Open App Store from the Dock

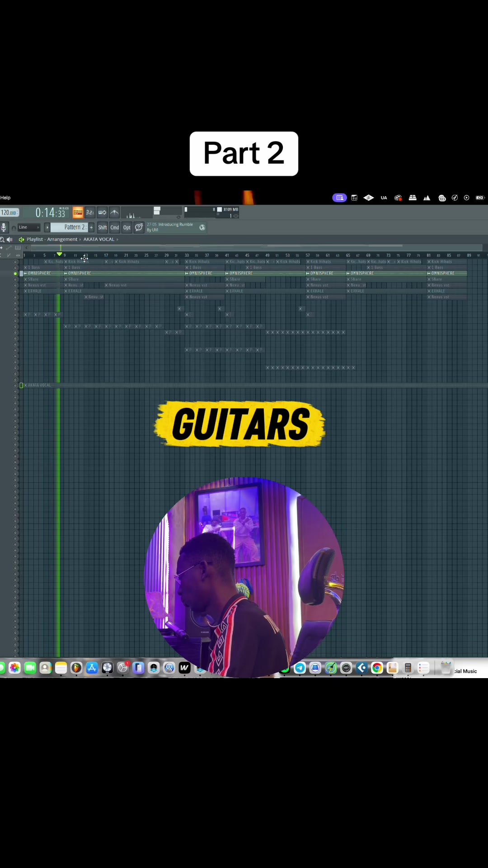click(x=92, y=668)
